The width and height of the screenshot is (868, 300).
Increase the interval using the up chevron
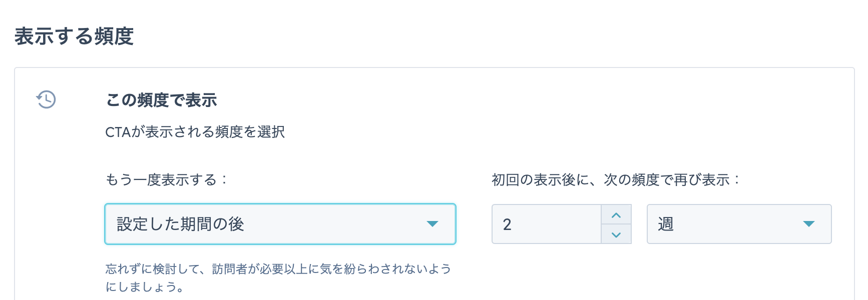(x=616, y=215)
